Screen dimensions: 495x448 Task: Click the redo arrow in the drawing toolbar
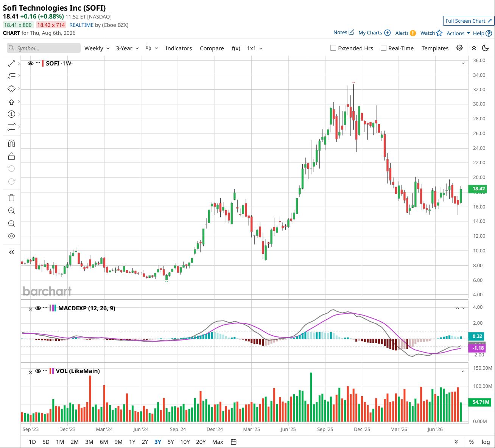pos(11,182)
